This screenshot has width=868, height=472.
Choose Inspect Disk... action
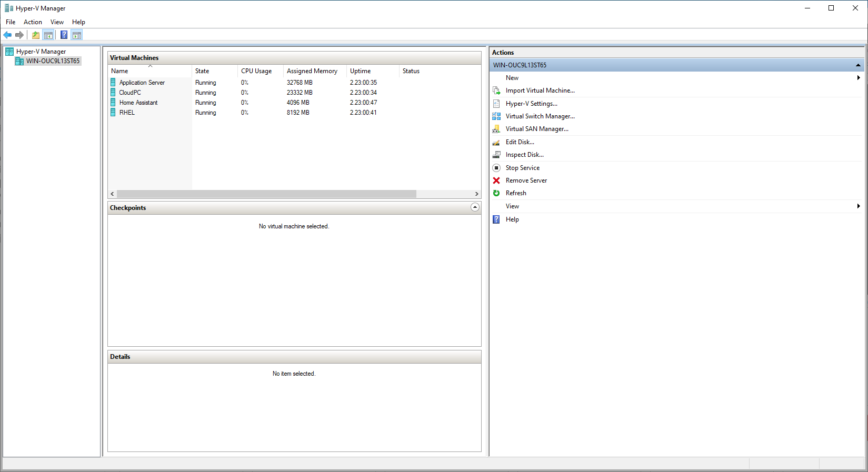point(525,155)
